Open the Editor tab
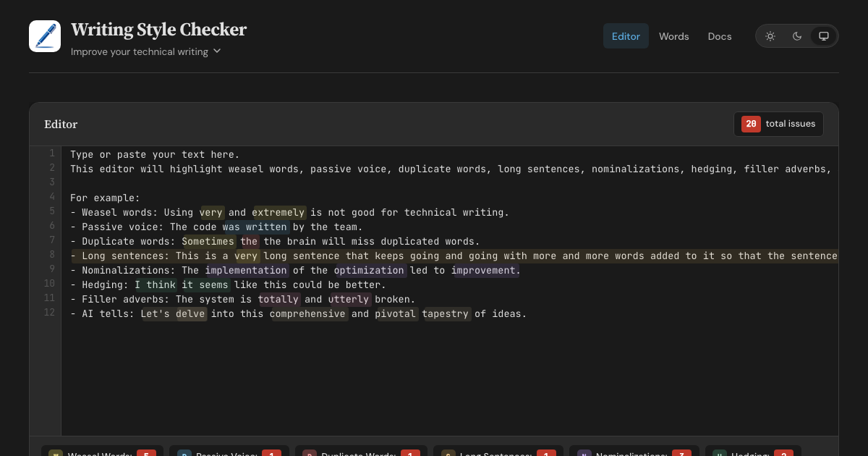The image size is (868, 456). pyautogui.click(x=626, y=36)
